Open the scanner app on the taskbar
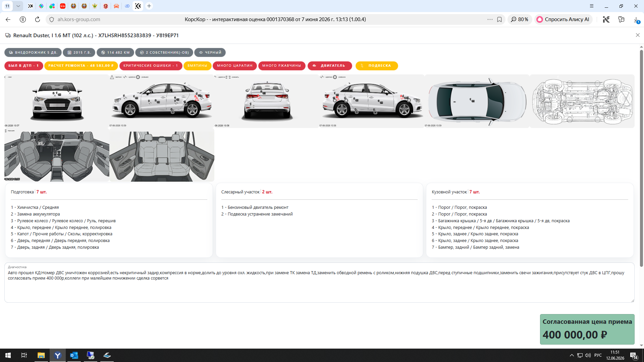Screen dimensions: 644x362 pyautogui.click(x=107, y=355)
